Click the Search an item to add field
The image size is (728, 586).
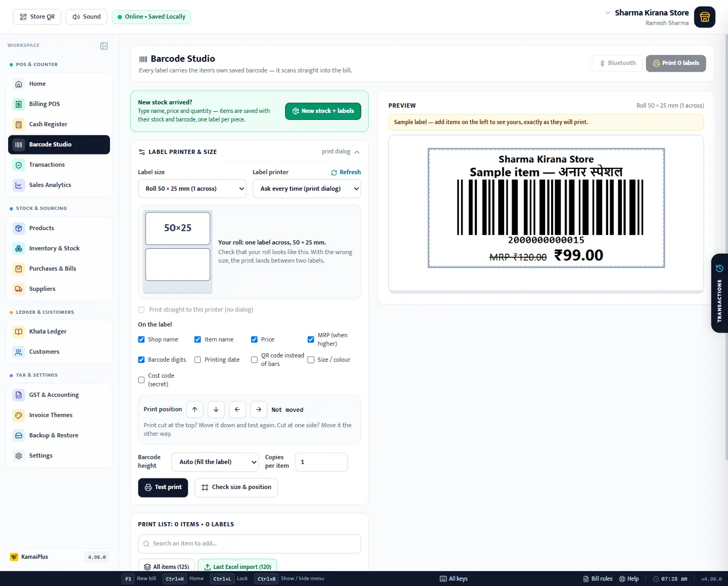[x=249, y=544]
